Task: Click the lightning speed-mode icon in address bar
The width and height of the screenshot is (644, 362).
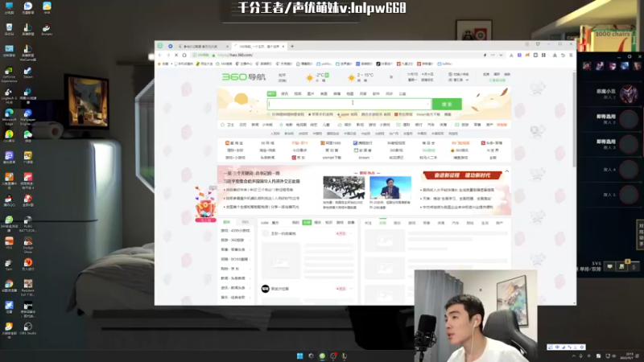Action: pos(485,55)
